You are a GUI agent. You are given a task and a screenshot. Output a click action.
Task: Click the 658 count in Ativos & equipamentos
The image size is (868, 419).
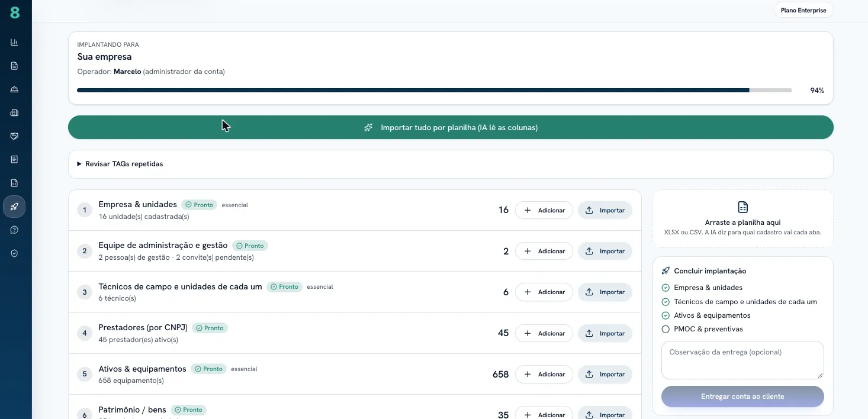click(x=500, y=374)
